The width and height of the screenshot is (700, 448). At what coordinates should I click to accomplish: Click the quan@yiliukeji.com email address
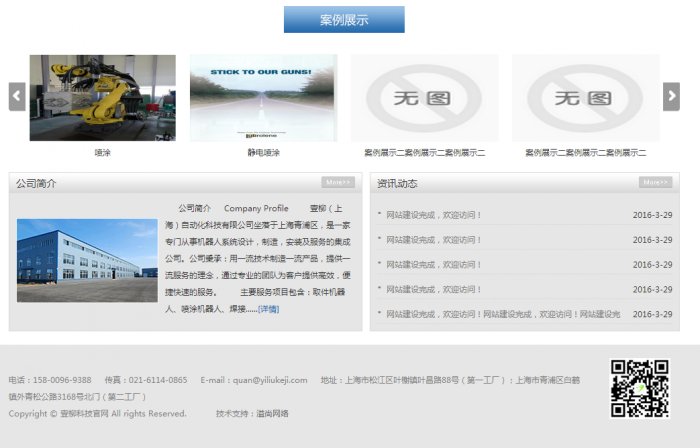point(268,380)
